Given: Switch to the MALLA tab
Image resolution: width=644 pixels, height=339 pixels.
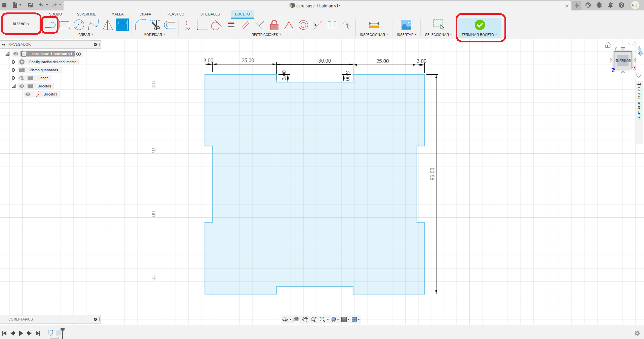Looking at the screenshot, I should pos(118,14).
